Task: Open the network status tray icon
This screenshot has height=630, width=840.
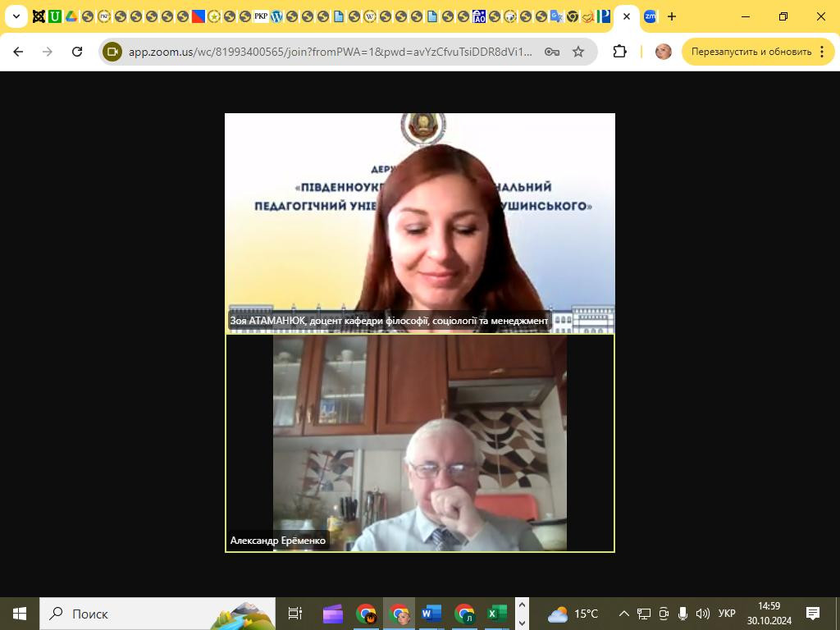Action: [x=644, y=614]
